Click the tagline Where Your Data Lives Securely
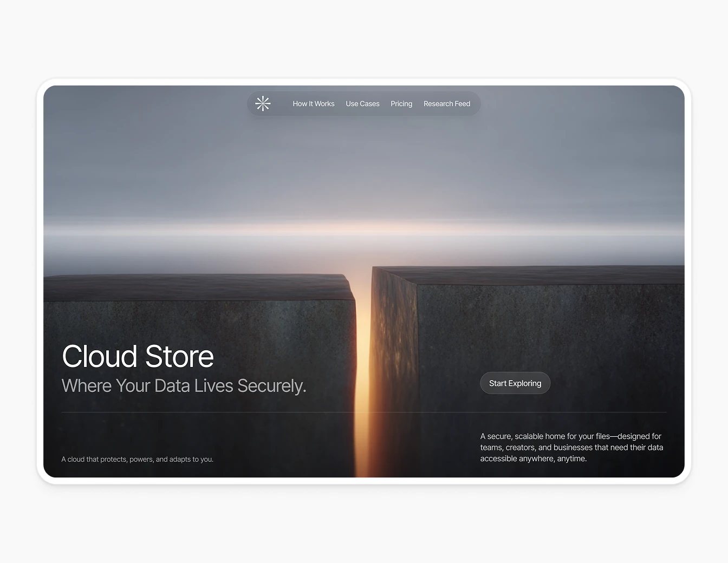This screenshot has height=563, width=728. pyautogui.click(x=184, y=385)
